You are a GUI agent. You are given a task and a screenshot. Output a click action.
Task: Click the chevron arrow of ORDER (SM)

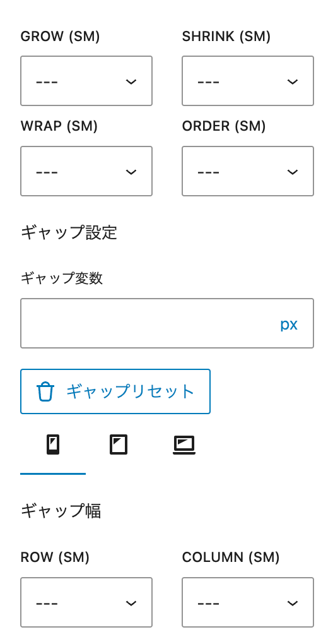coord(293,172)
